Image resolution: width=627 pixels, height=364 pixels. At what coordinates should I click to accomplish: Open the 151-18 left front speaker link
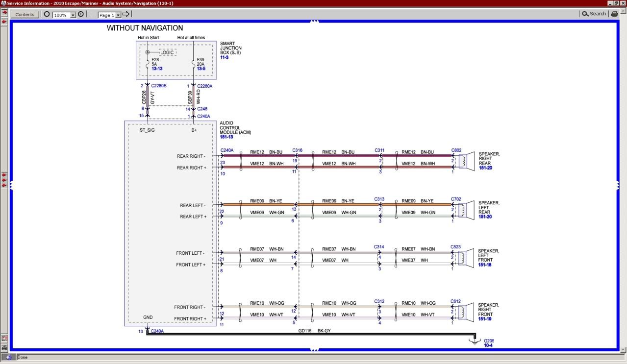[x=485, y=265]
